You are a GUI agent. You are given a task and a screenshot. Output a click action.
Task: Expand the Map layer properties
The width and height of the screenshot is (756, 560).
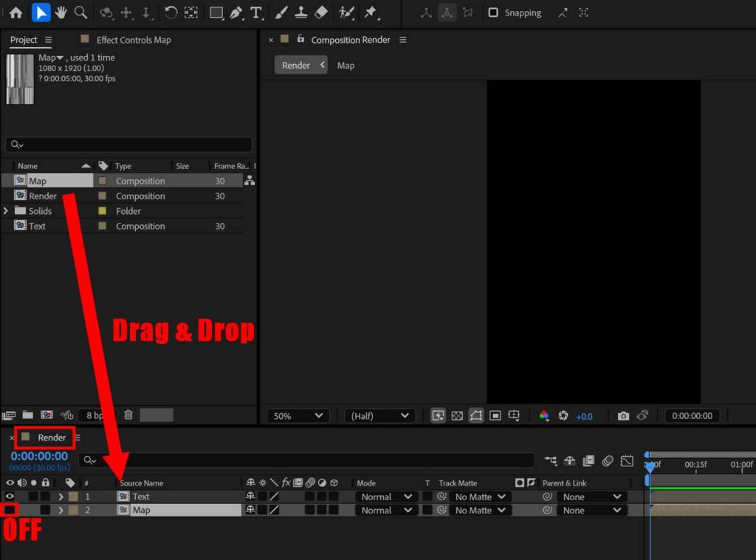click(x=61, y=510)
